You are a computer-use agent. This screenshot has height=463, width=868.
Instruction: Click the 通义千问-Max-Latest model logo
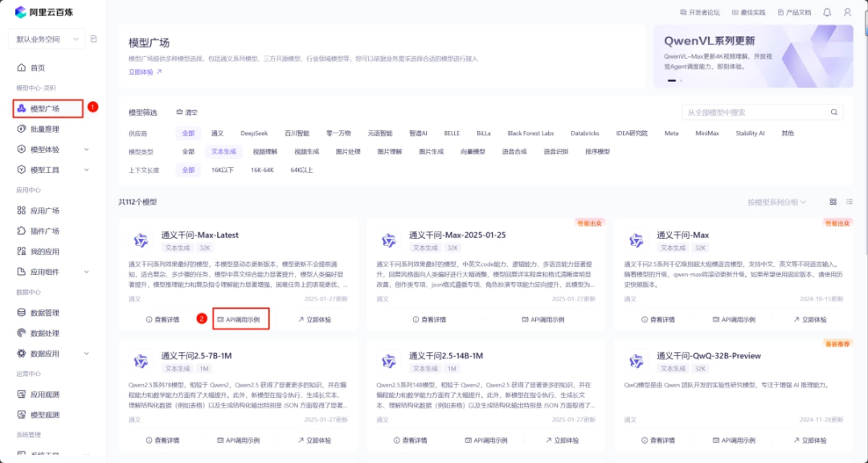141,241
